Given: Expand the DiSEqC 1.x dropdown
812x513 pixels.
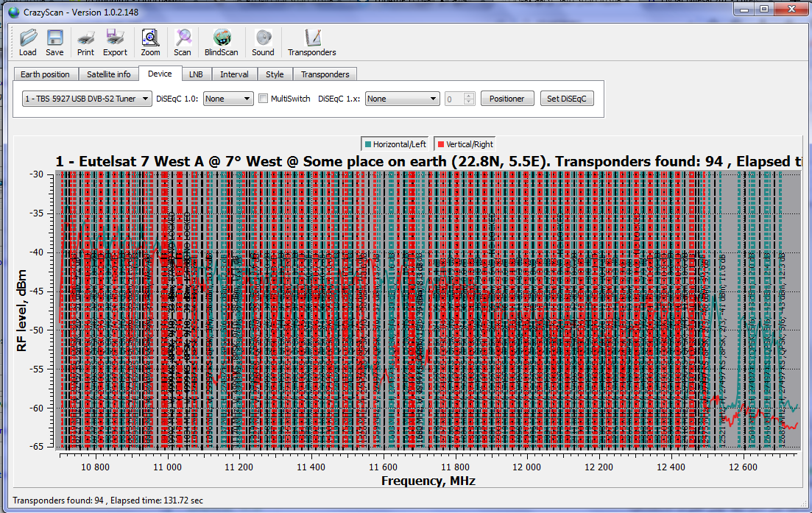Looking at the screenshot, I should point(402,99).
